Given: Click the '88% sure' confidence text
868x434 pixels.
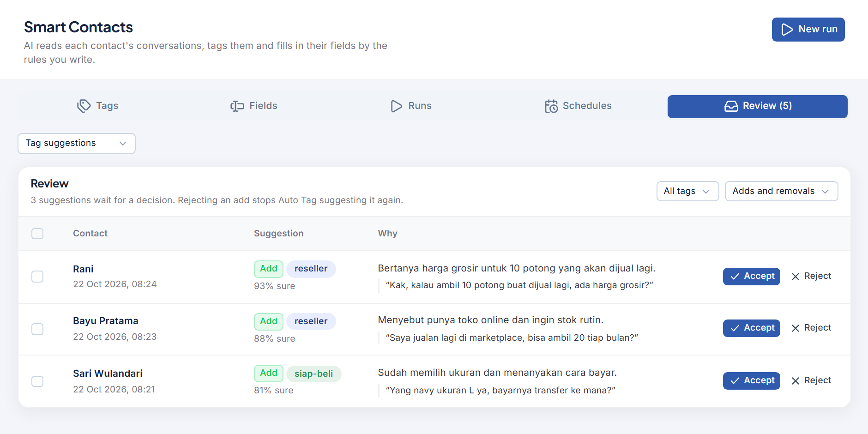Looking at the screenshot, I should click(274, 339).
